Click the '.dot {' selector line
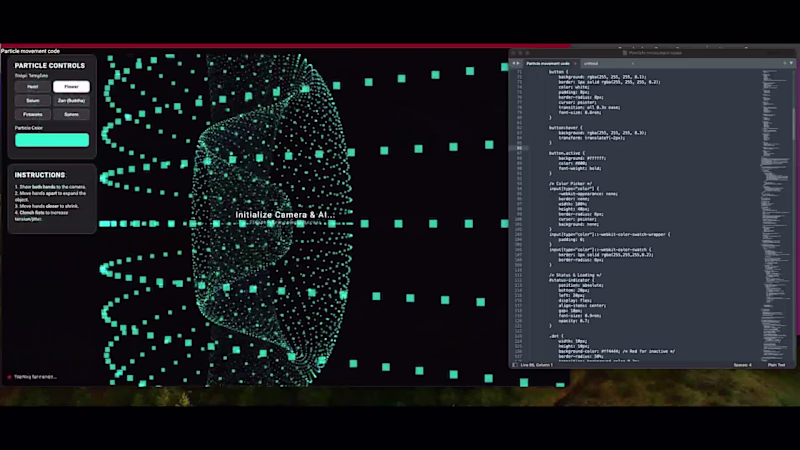The width and height of the screenshot is (800, 450). (x=556, y=336)
